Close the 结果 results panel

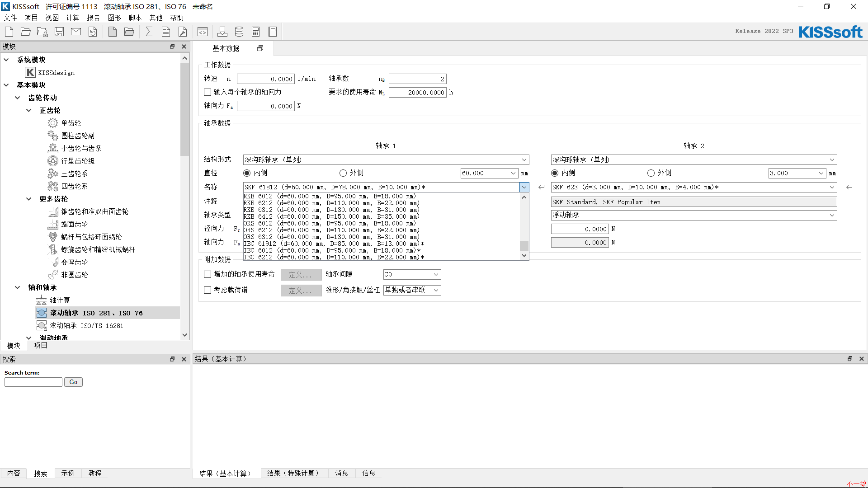click(862, 359)
